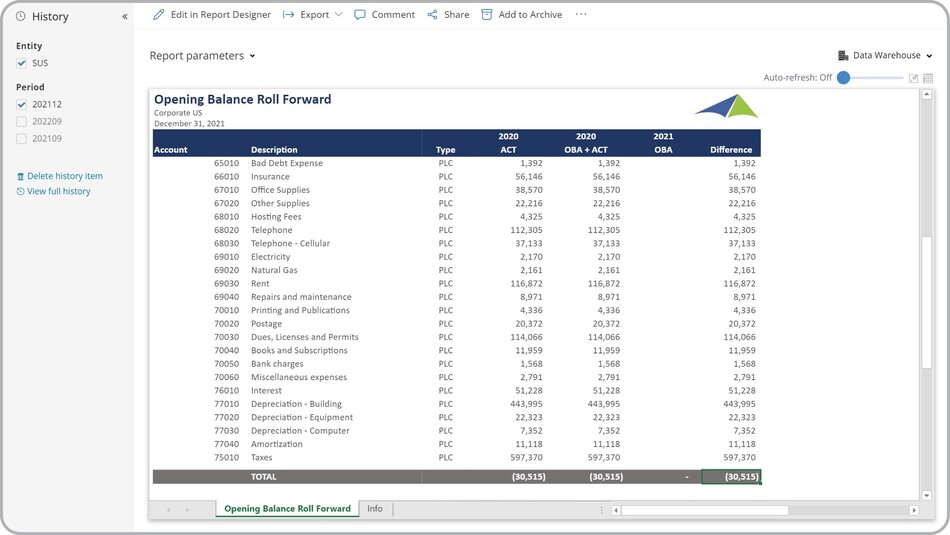Click the Edit in Report Designer pencil icon
Screen dimensions: 950x535
coord(159,15)
